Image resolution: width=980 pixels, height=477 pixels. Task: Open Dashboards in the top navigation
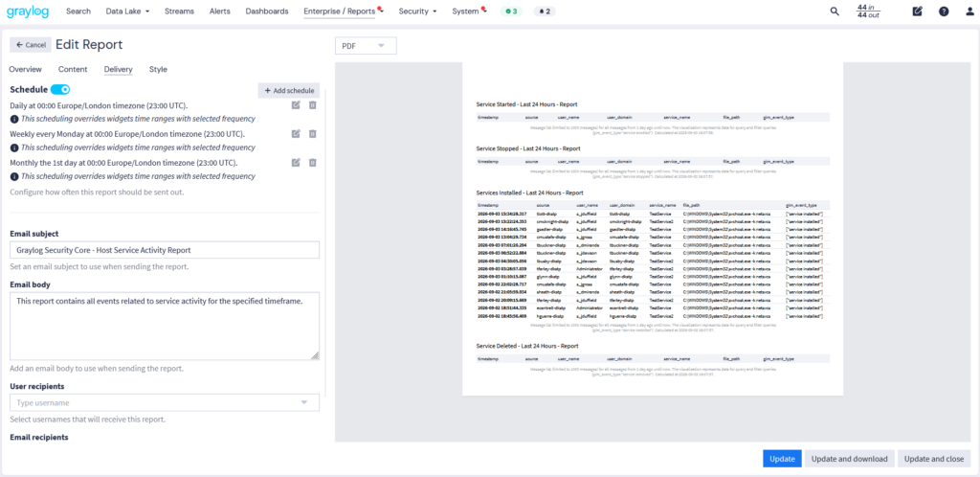pos(267,11)
